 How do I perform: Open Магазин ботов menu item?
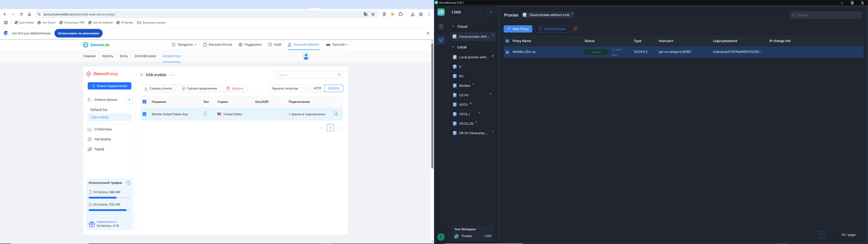coord(217,45)
